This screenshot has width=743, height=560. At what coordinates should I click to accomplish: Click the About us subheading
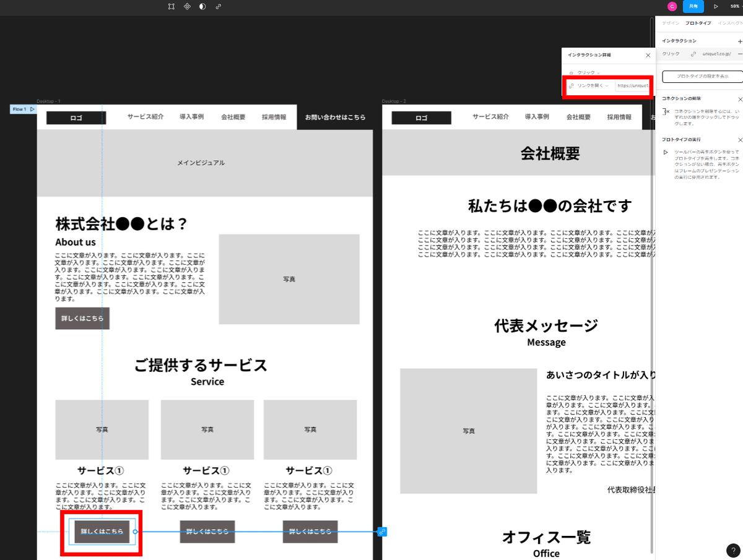click(x=76, y=242)
